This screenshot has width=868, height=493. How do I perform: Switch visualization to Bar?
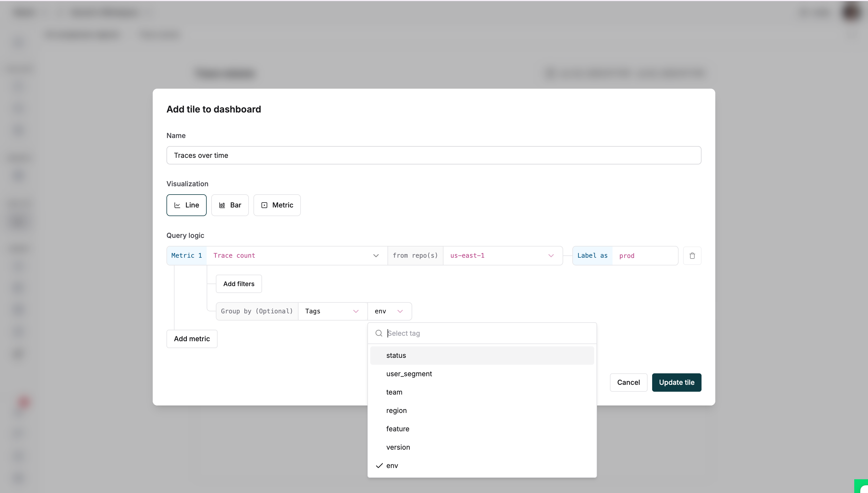tap(230, 205)
